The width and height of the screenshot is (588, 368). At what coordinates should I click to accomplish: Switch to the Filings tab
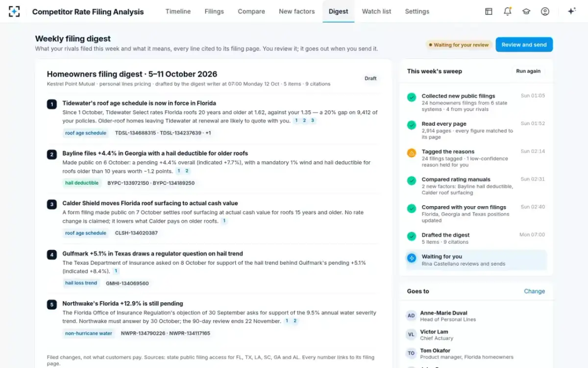click(x=214, y=11)
